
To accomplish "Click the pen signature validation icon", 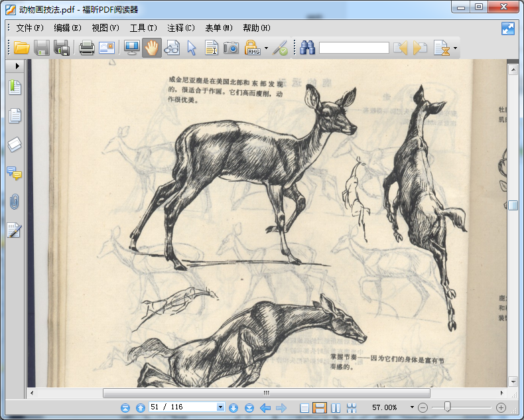I will pyautogui.click(x=280, y=48).
